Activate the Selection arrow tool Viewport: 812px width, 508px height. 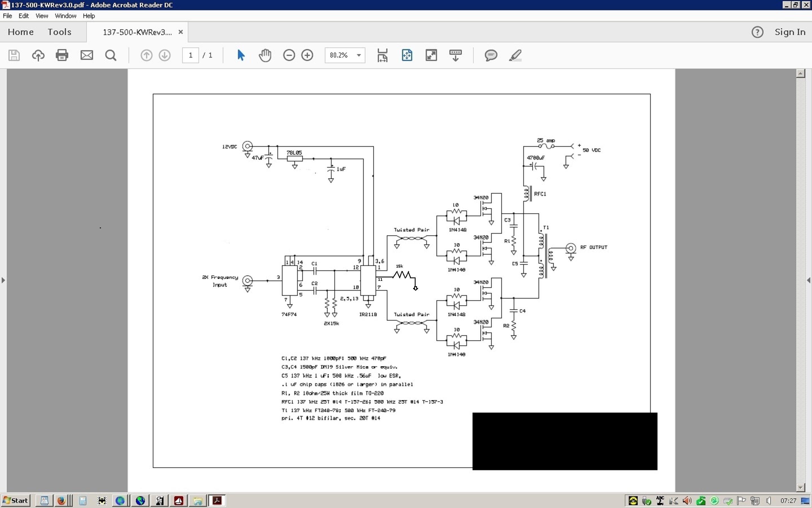coord(240,55)
